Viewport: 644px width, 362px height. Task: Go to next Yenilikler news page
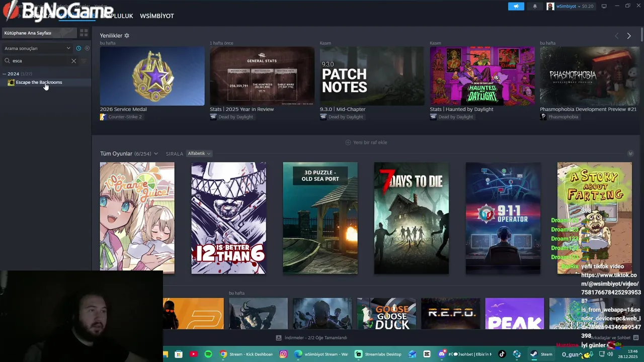(x=629, y=36)
